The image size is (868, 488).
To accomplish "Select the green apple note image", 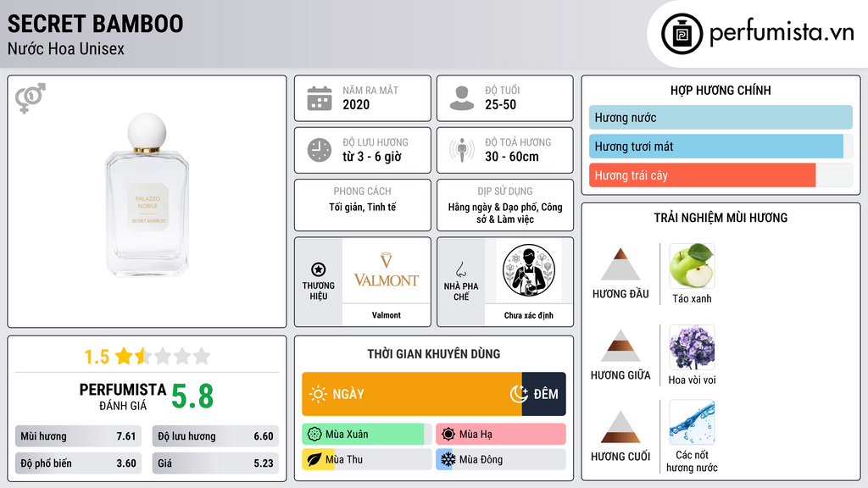I will (692, 266).
